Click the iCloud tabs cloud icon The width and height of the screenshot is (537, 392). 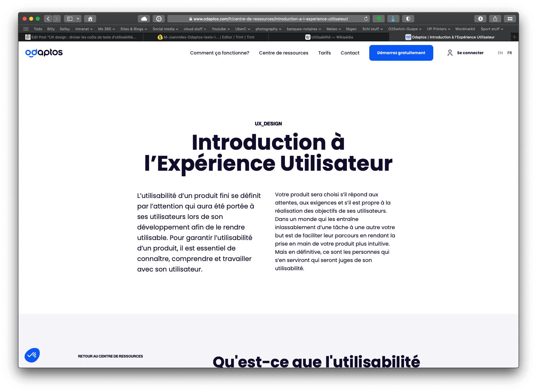(144, 19)
